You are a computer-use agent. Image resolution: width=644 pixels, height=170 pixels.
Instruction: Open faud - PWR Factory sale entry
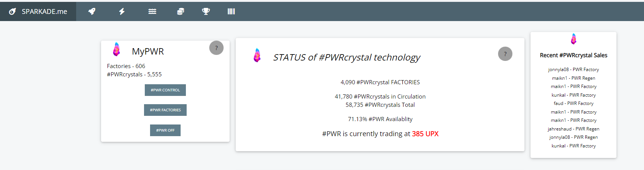(x=573, y=103)
